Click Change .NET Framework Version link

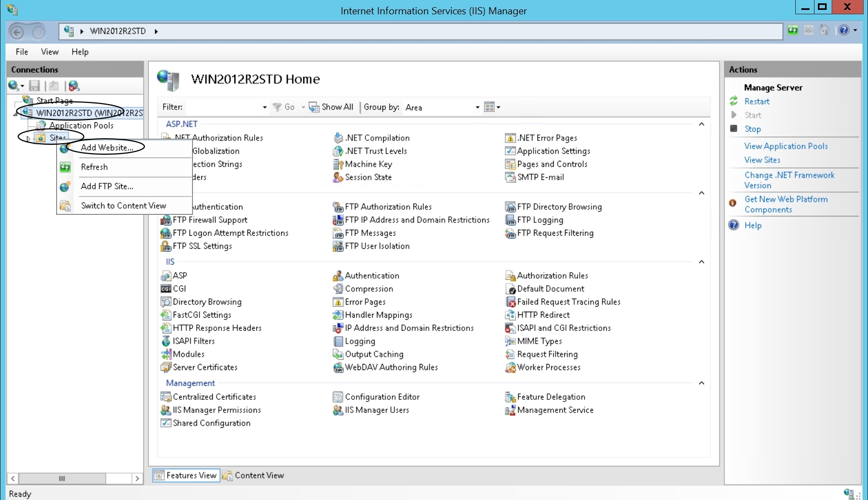[789, 180]
